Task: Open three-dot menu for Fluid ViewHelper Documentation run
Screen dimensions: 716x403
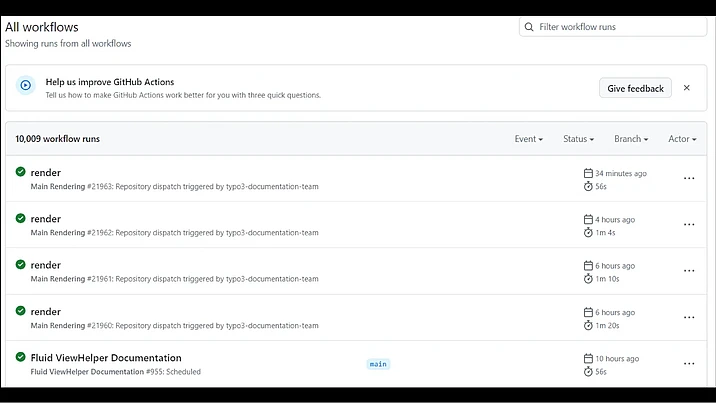Action: 688,364
